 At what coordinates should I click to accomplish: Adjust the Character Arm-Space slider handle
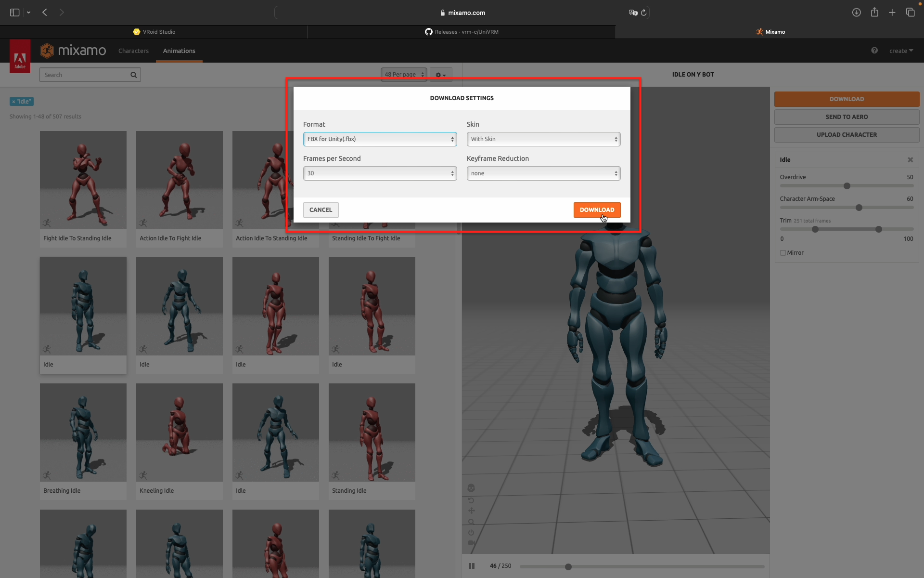859,208
